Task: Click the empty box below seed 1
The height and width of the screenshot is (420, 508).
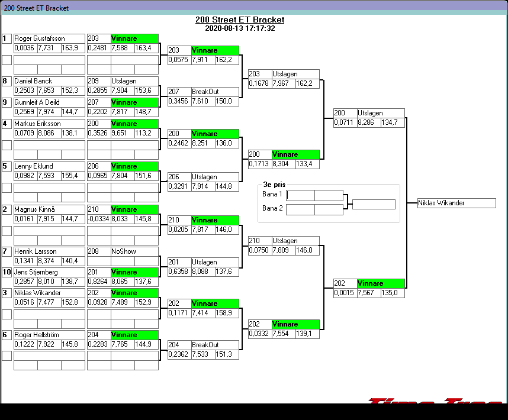Action: tap(7, 60)
